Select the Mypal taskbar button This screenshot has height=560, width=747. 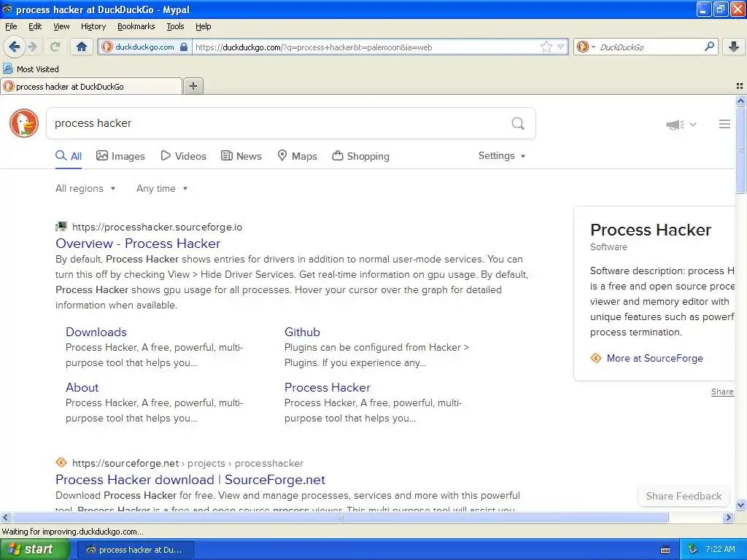pyautogui.click(x=135, y=550)
